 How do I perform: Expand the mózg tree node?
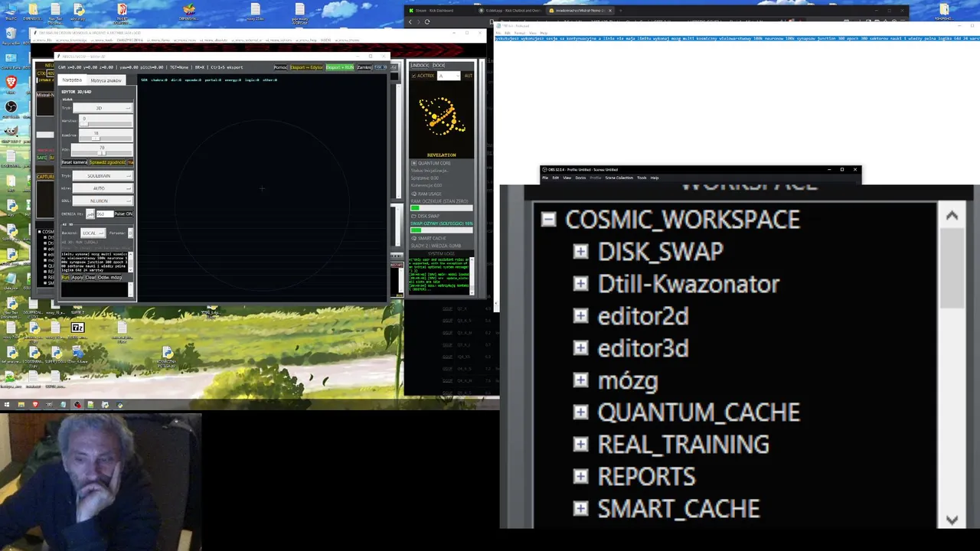pos(580,380)
